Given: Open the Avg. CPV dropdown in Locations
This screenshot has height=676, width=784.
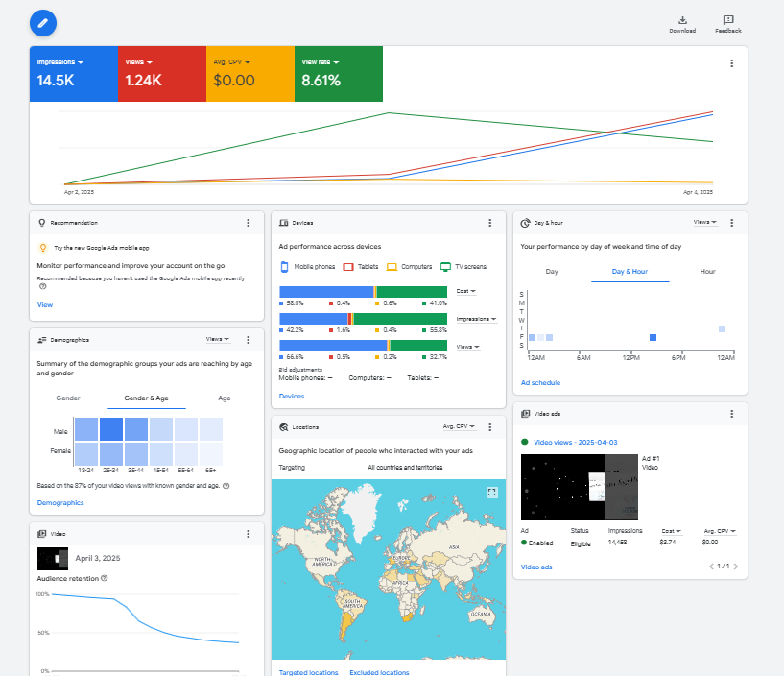Looking at the screenshot, I should coord(461,426).
